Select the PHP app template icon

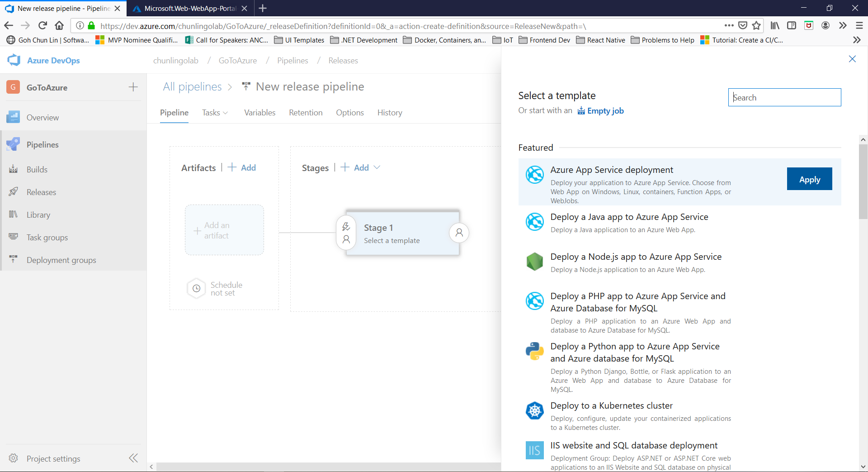(x=535, y=300)
